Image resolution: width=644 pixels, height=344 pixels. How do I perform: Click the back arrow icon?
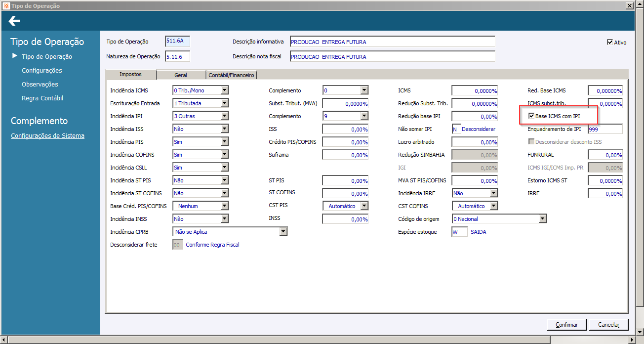[14, 21]
